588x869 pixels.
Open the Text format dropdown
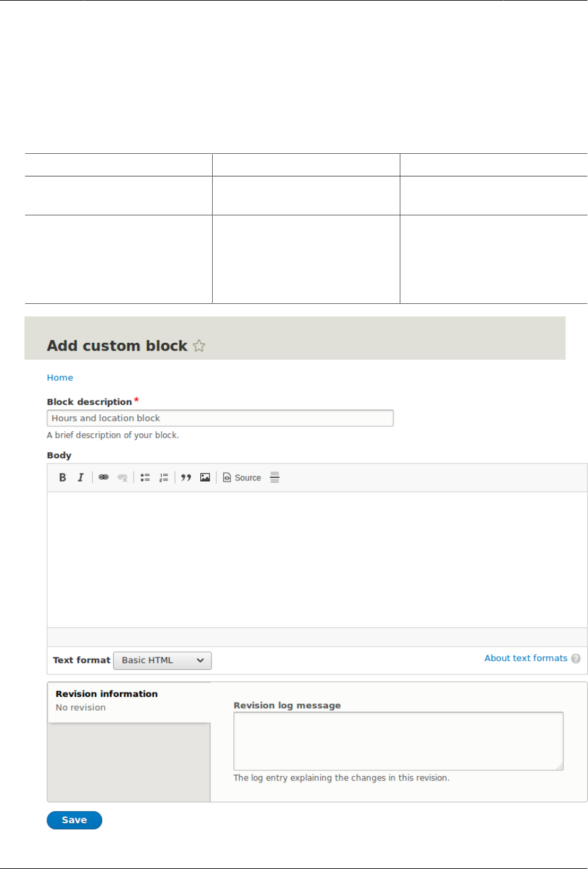click(x=163, y=661)
